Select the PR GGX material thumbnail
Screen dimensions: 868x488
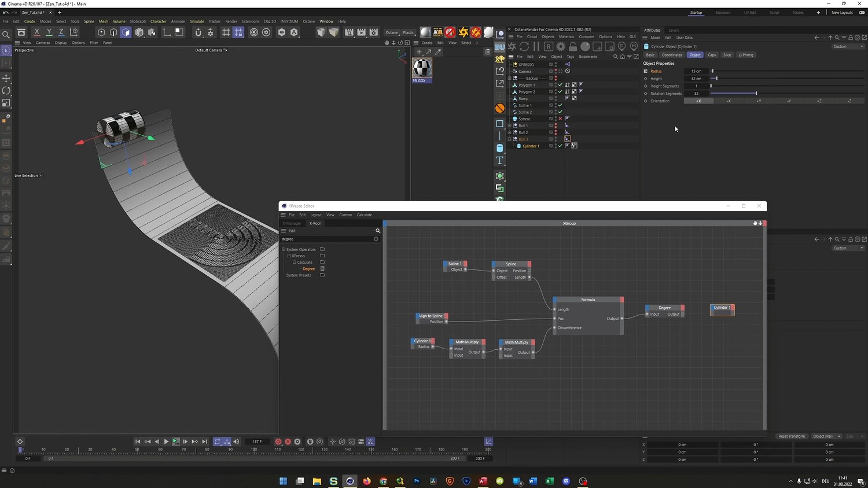(422, 68)
